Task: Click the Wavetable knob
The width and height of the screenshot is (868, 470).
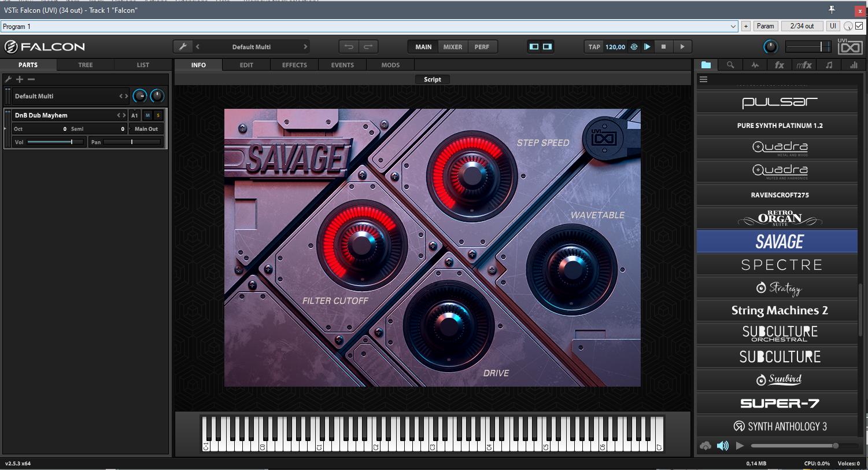Action: point(572,269)
